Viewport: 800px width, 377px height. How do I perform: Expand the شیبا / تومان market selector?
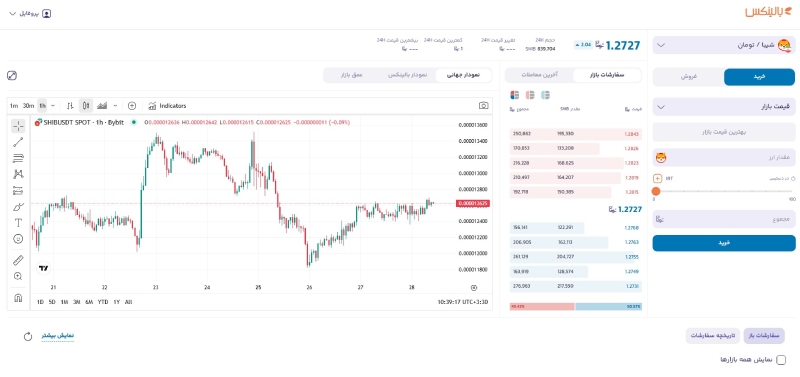pos(724,45)
